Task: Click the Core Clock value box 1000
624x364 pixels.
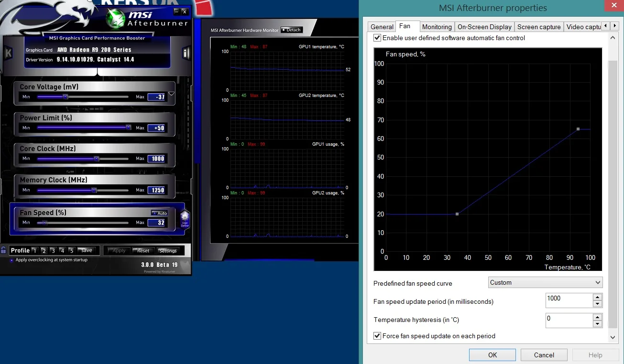Action: coord(157,159)
